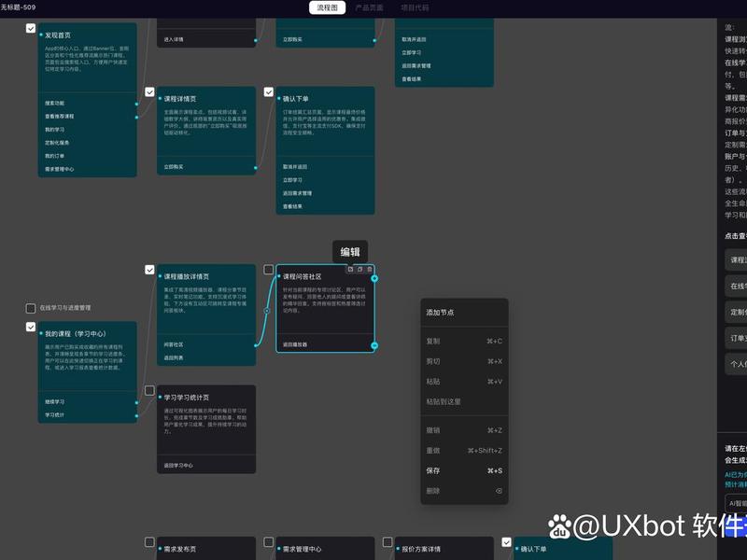
Task: Choose 重做 from the context menu
Action: 464,451
